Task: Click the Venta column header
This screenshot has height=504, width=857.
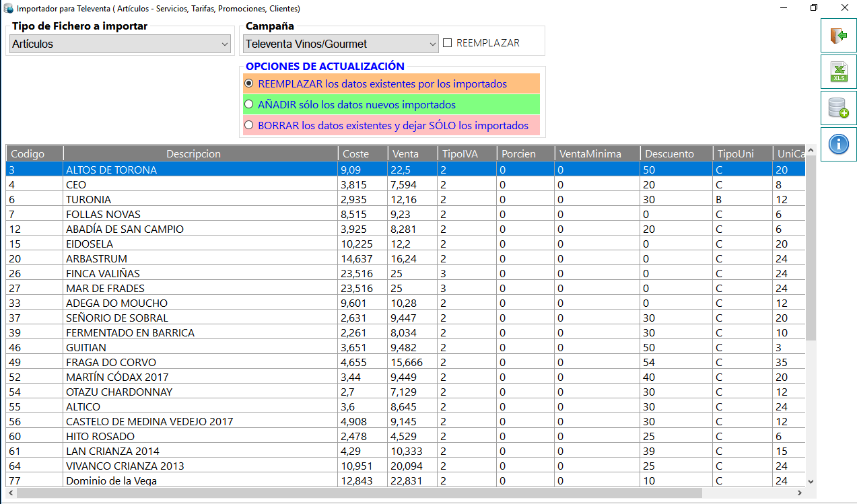Action: point(413,153)
